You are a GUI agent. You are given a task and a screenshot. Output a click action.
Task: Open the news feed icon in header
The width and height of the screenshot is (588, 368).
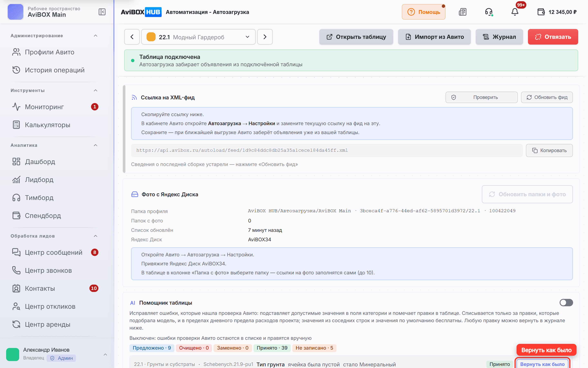tap(463, 12)
